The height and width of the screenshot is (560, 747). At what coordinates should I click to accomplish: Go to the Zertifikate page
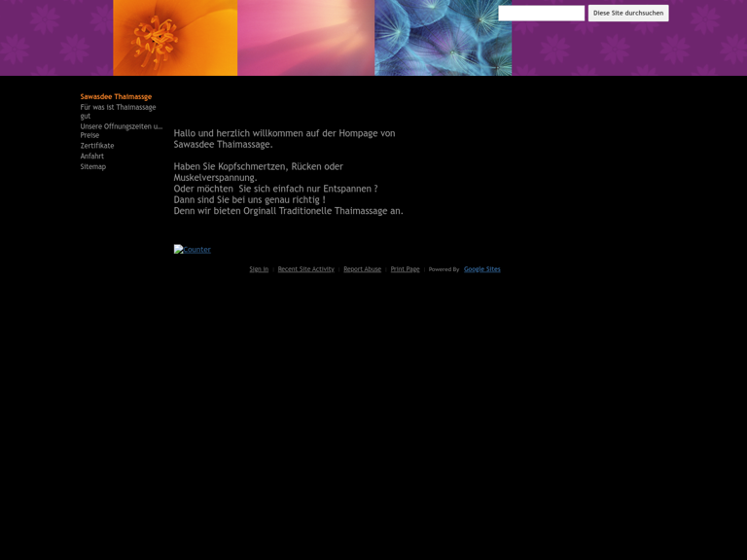tap(97, 146)
